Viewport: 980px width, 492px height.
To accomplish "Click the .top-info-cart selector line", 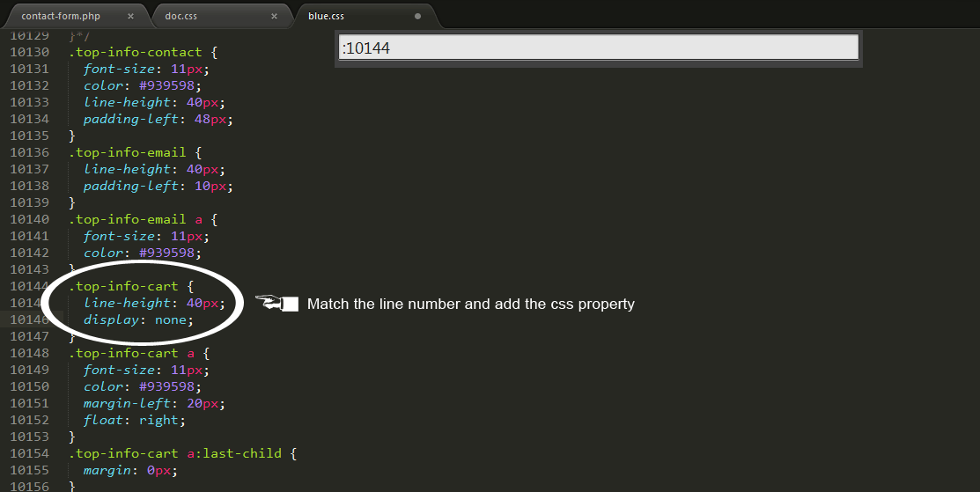I will [123, 286].
